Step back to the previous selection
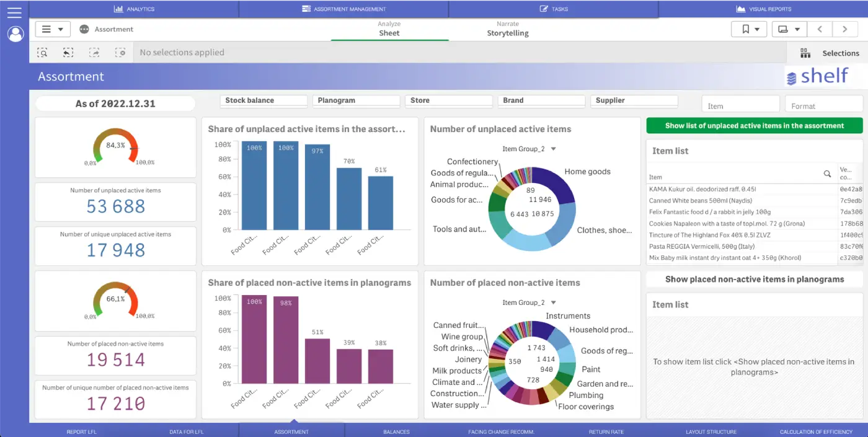The image size is (868, 437). click(x=68, y=52)
